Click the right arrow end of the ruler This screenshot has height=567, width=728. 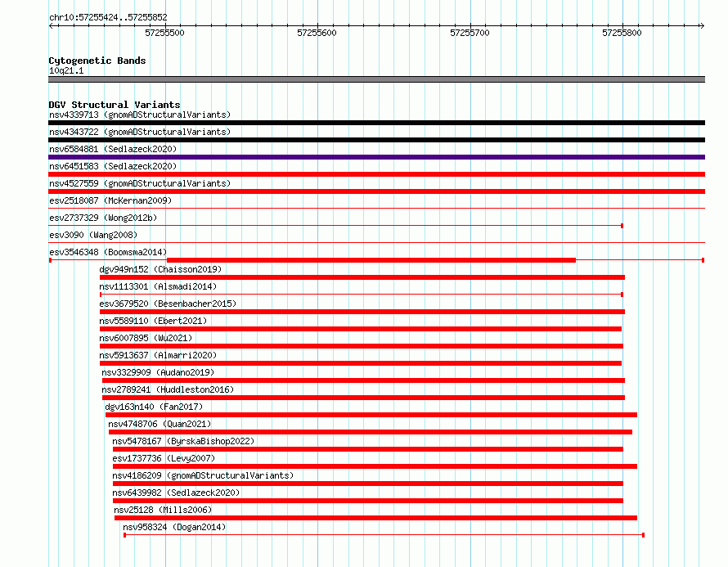point(702,26)
